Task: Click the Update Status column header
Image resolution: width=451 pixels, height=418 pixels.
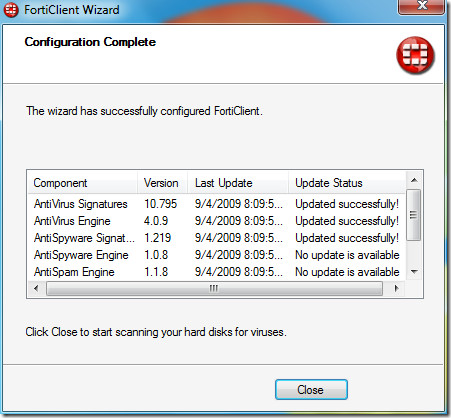Action: coord(347,183)
